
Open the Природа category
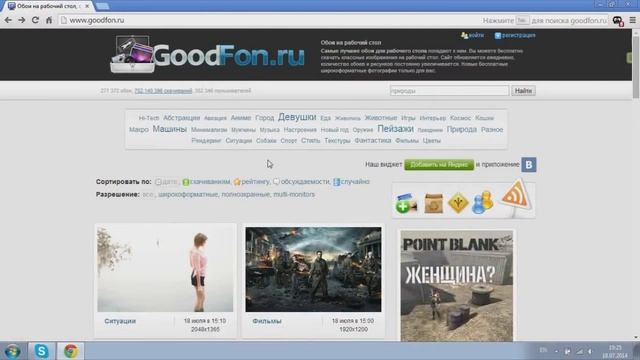pyautogui.click(x=462, y=129)
